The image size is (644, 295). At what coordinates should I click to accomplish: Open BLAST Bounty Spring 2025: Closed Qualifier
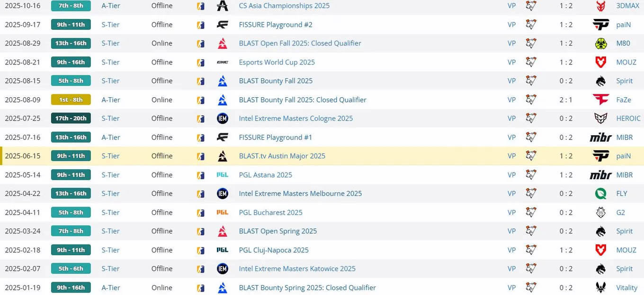click(307, 287)
